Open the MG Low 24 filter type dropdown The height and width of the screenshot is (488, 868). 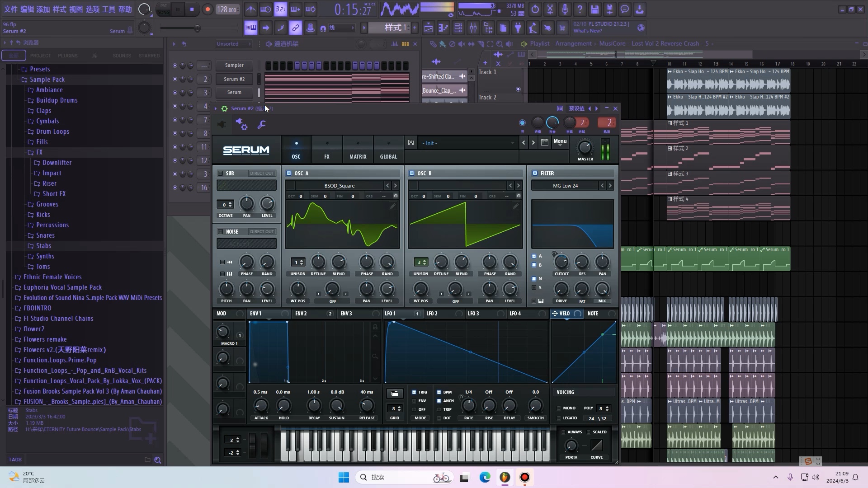pos(565,186)
